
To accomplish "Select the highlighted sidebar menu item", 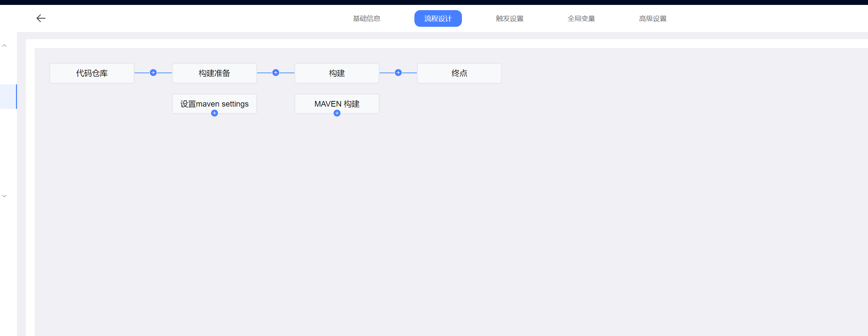I will [8, 96].
